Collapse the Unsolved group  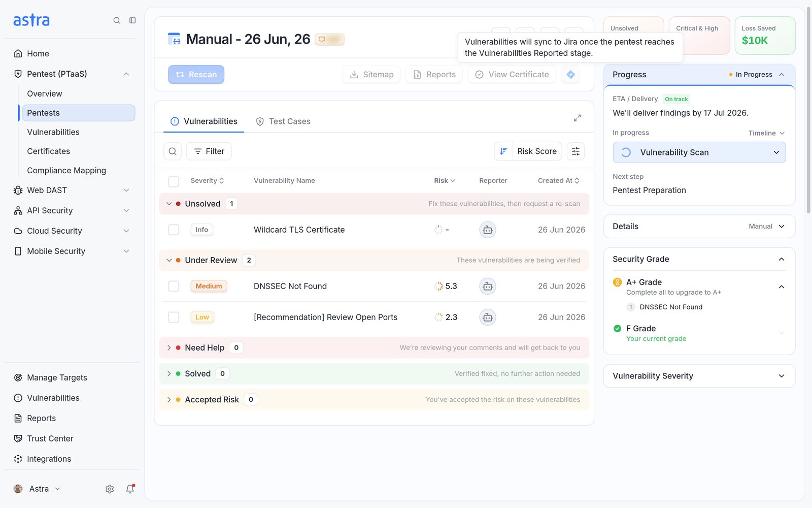pos(169,204)
